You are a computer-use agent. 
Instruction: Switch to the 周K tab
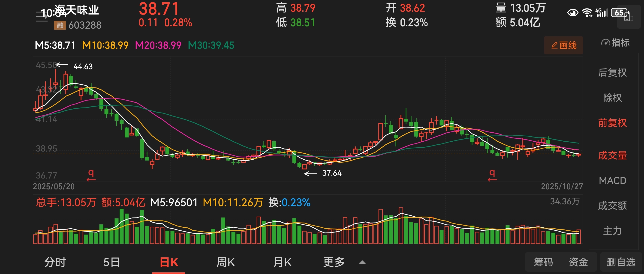point(226,262)
